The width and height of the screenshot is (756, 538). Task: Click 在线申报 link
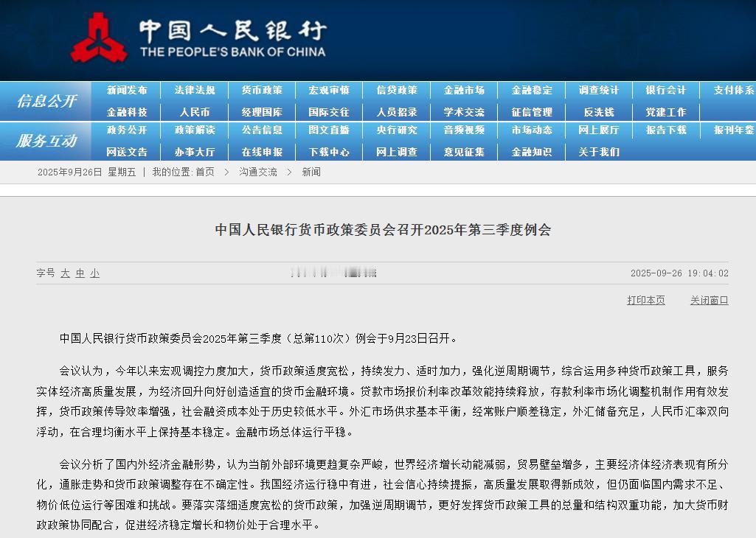(x=262, y=153)
